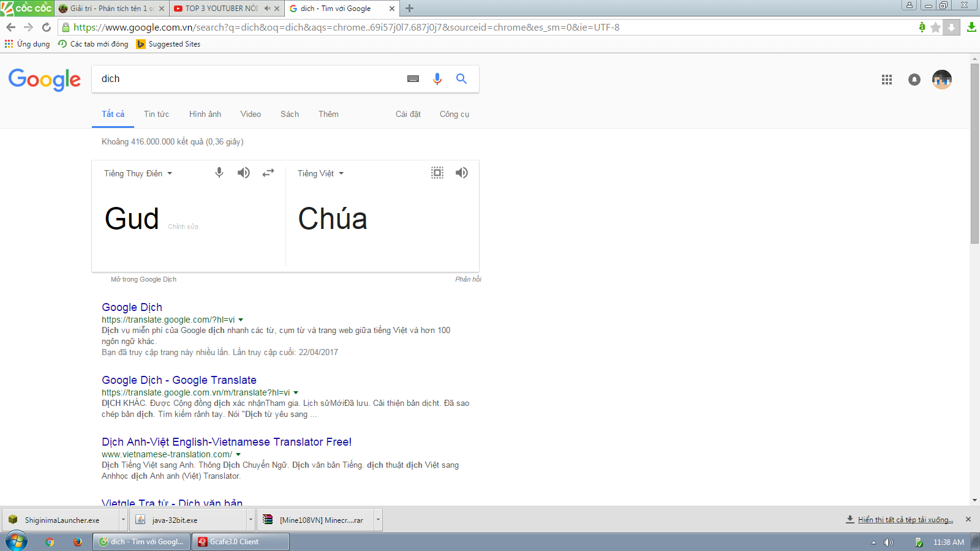Open the Tiếng Thụy Điển language dropdown
The width and height of the screenshot is (980, 551).
pyautogui.click(x=138, y=173)
